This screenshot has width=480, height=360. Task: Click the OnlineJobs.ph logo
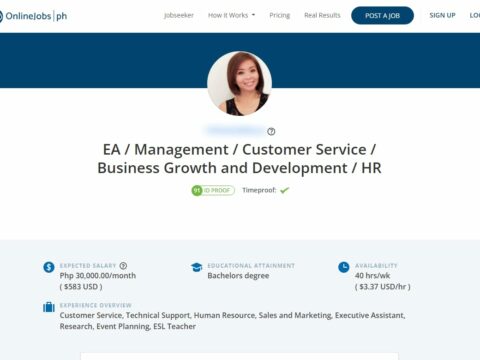point(33,16)
